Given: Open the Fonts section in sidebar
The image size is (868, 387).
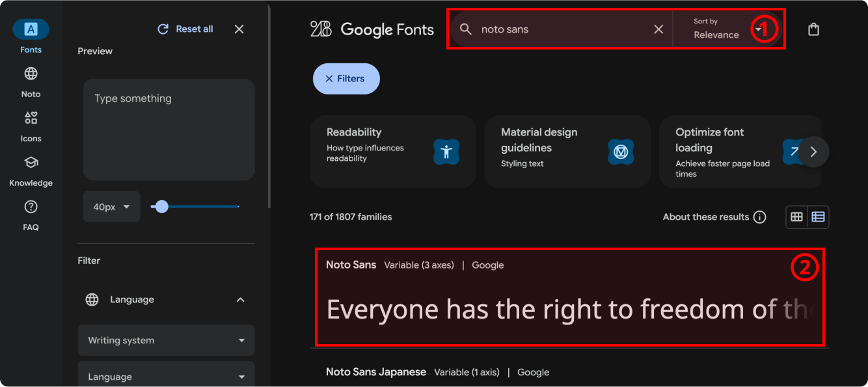Looking at the screenshot, I should pyautogui.click(x=31, y=30).
